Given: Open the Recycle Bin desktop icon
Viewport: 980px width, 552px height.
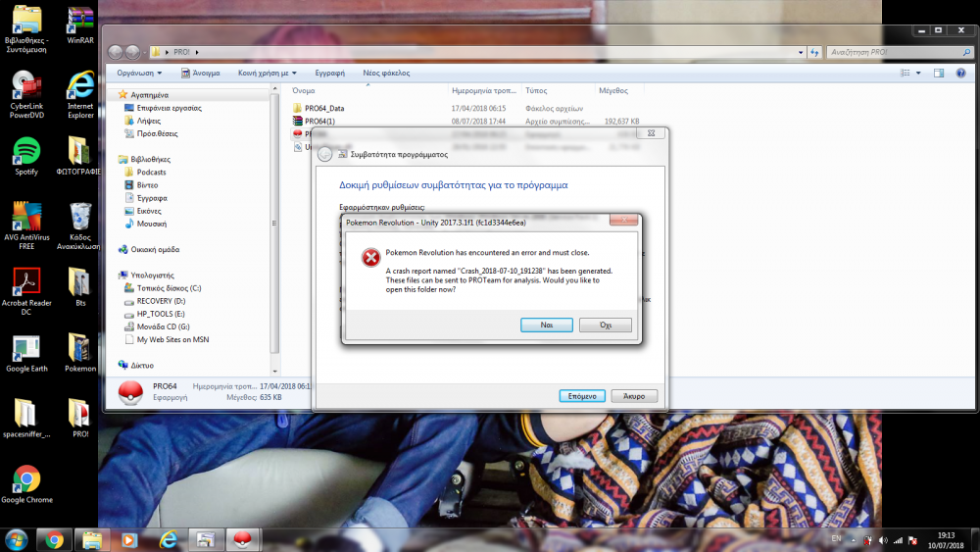Looking at the screenshot, I should pos(78,226).
